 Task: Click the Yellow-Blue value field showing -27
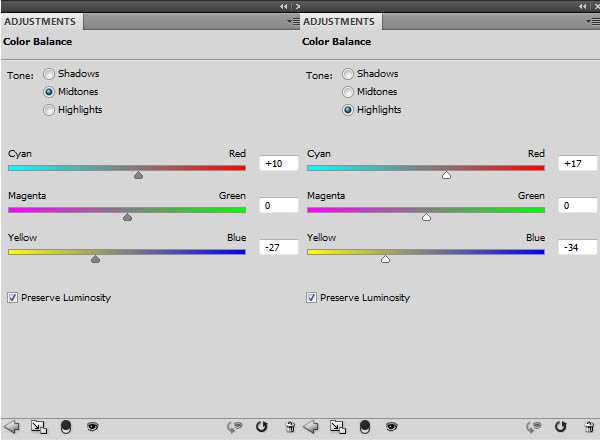[279, 248]
